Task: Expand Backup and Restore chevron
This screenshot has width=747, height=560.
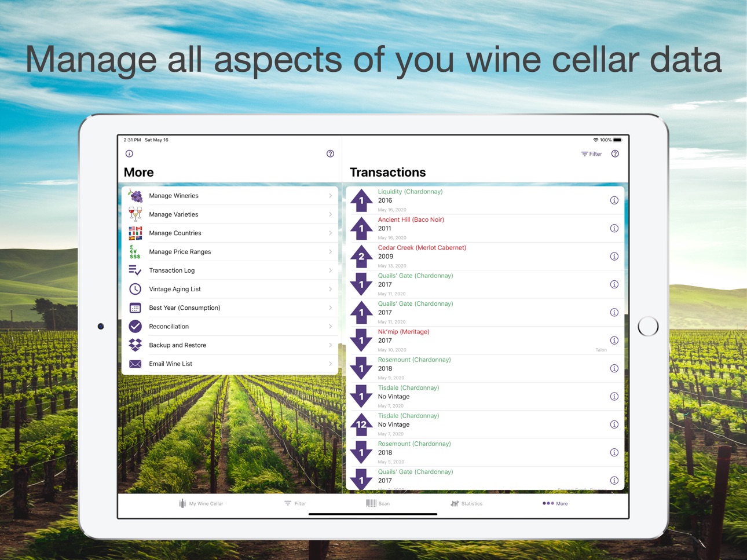Action: click(x=331, y=345)
